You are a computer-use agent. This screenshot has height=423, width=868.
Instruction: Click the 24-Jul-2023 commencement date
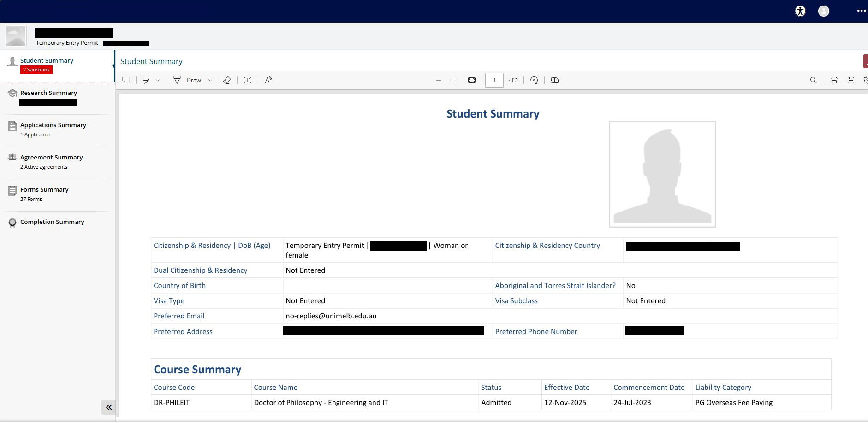pos(632,403)
